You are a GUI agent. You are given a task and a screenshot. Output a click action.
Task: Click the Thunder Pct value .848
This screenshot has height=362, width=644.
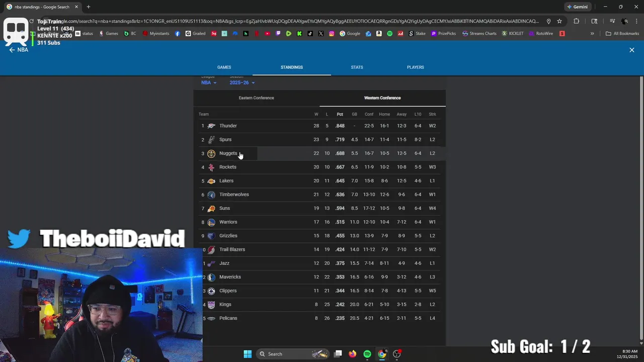[340, 126]
